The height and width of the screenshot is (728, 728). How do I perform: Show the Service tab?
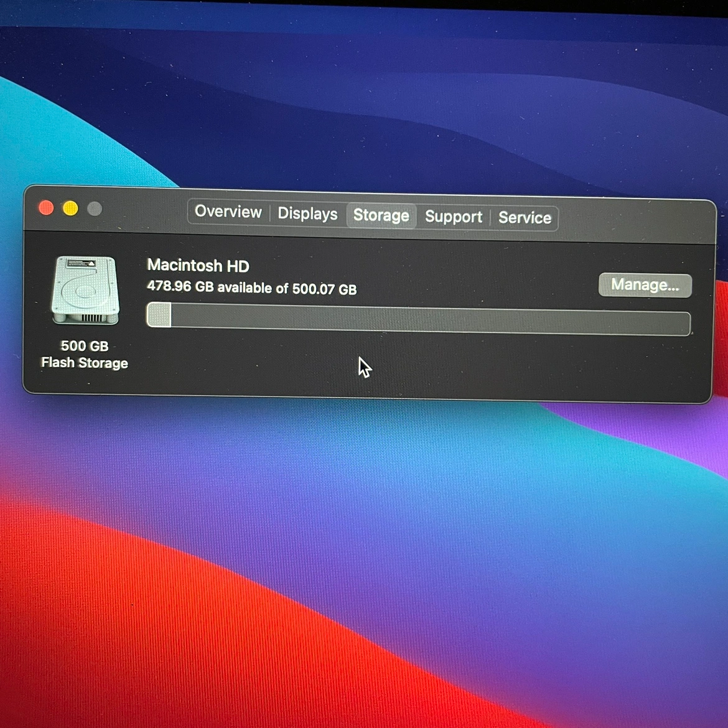tap(525, 218)
